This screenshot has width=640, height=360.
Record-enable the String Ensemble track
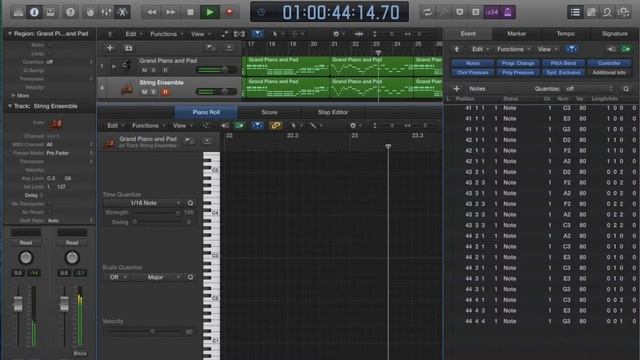pos(165,92)
